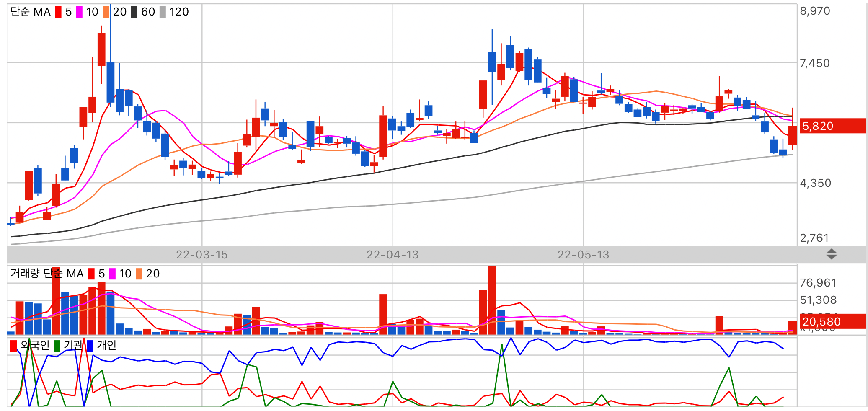Click the 22-05-13 date label

point(584,255)
